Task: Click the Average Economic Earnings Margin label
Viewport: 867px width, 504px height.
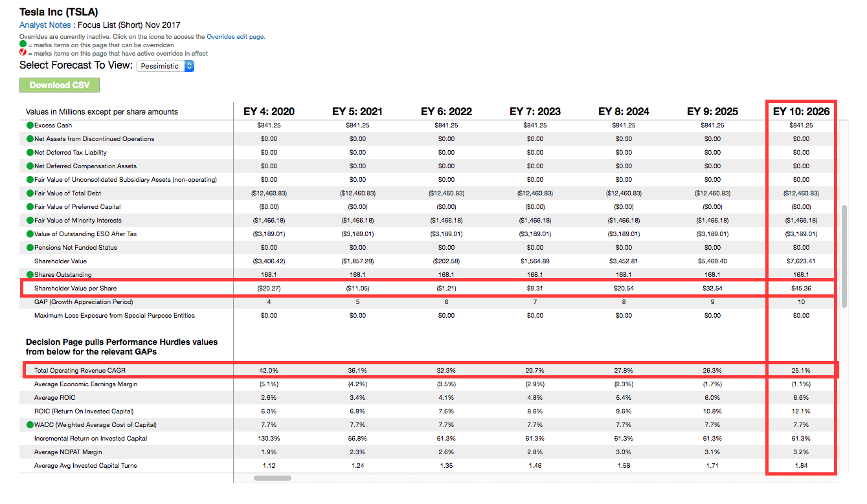Action: coord(85,384)
